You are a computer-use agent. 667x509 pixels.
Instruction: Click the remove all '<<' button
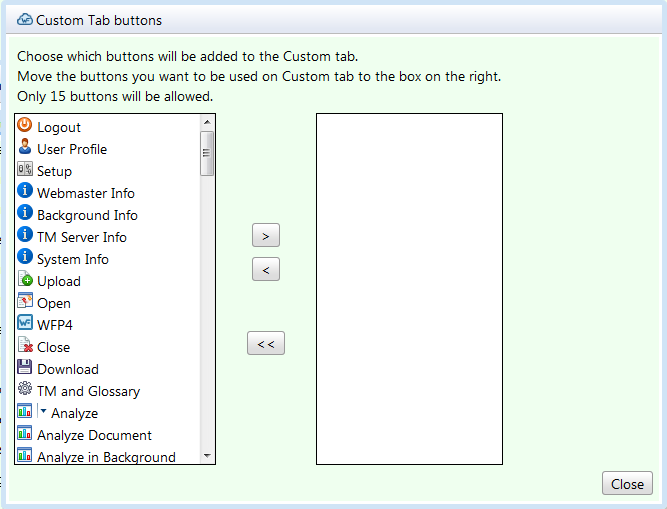pos(266,343)
